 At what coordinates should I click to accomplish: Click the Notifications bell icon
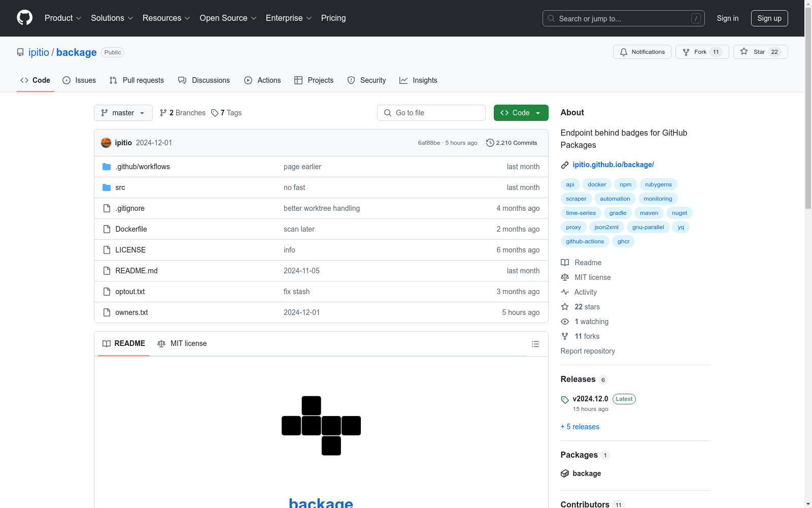pyautogui.click(x=624, y=52)
